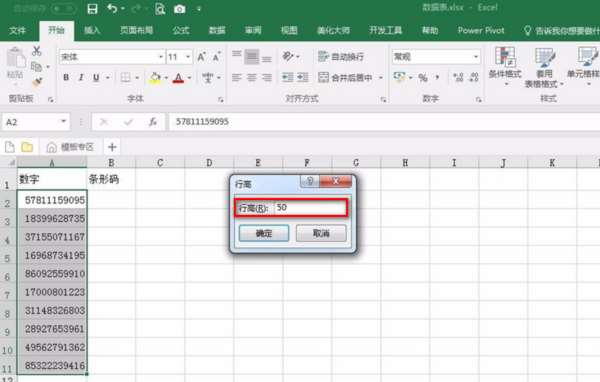Expand the number format dropdown
600x382 pixels.
point(476,57)
